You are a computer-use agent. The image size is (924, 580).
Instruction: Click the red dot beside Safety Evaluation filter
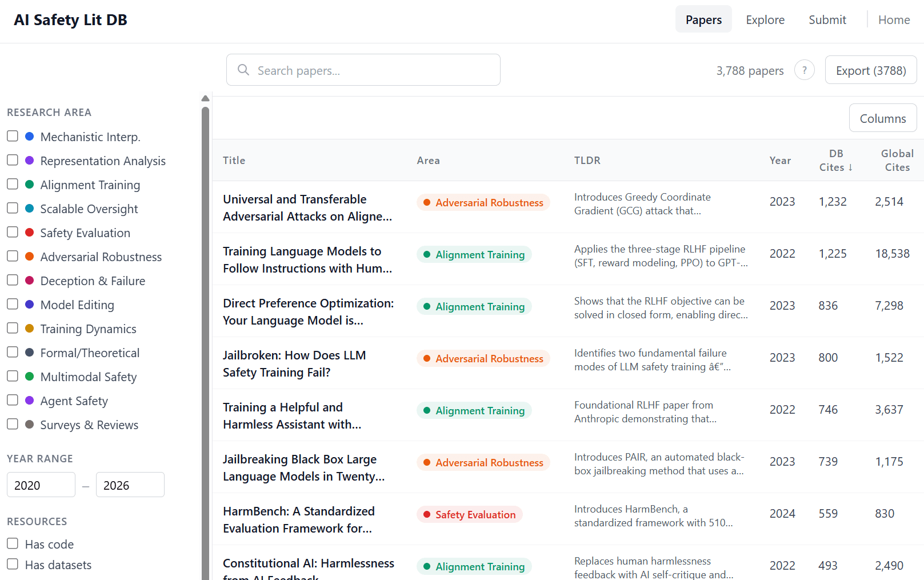coord(30,233)
